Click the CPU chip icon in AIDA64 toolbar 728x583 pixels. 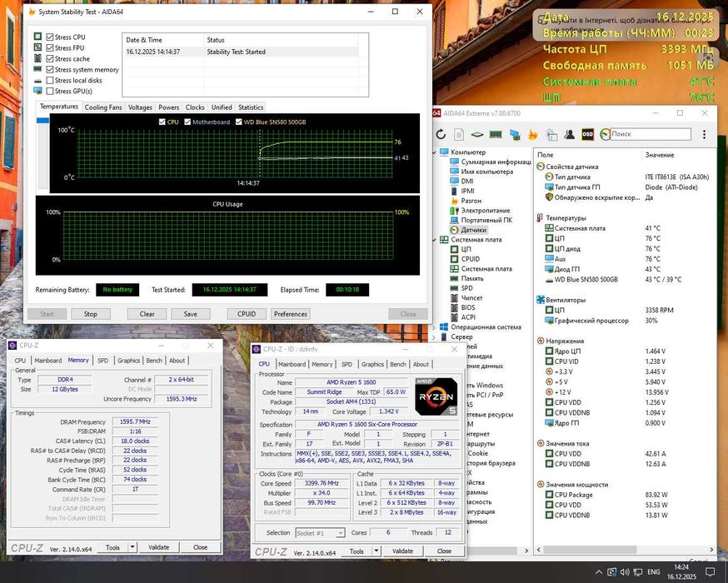click(x=476, y=135)
